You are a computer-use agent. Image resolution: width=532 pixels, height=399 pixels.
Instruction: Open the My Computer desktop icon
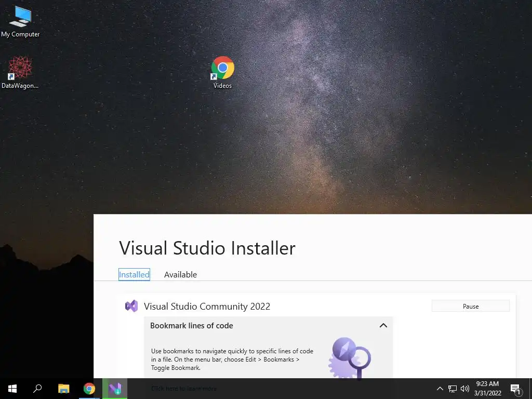[20, 22]
